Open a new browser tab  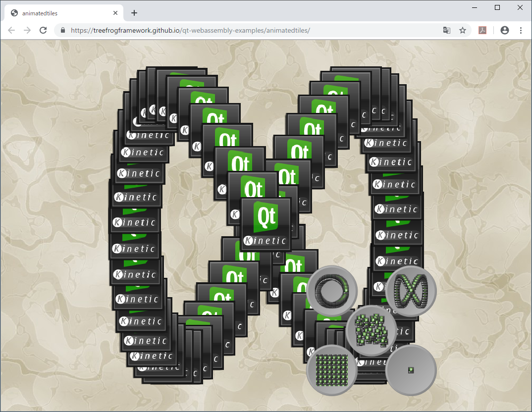point(134,13)
